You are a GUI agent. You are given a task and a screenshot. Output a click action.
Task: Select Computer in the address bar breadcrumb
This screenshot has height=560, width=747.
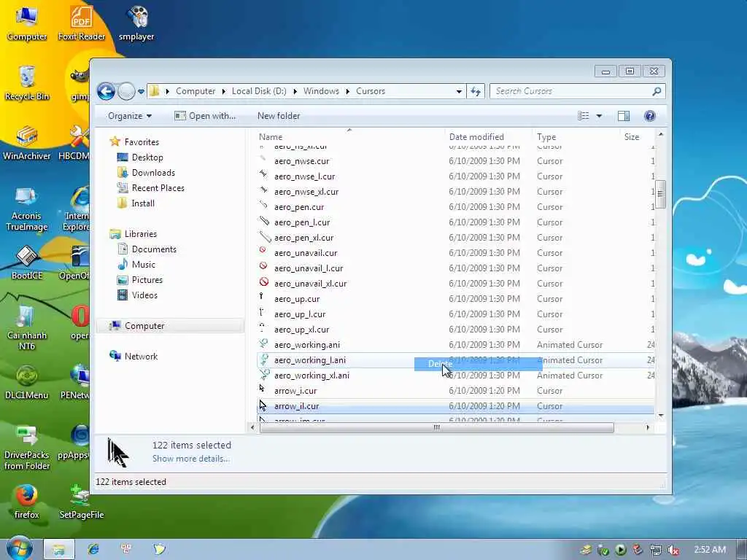(196, 91)
